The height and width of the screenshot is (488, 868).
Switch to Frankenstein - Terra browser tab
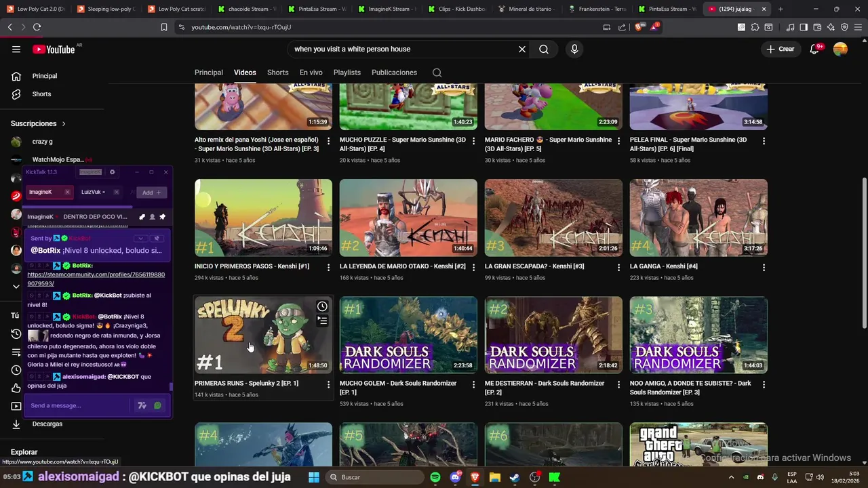tap(597, 9)
